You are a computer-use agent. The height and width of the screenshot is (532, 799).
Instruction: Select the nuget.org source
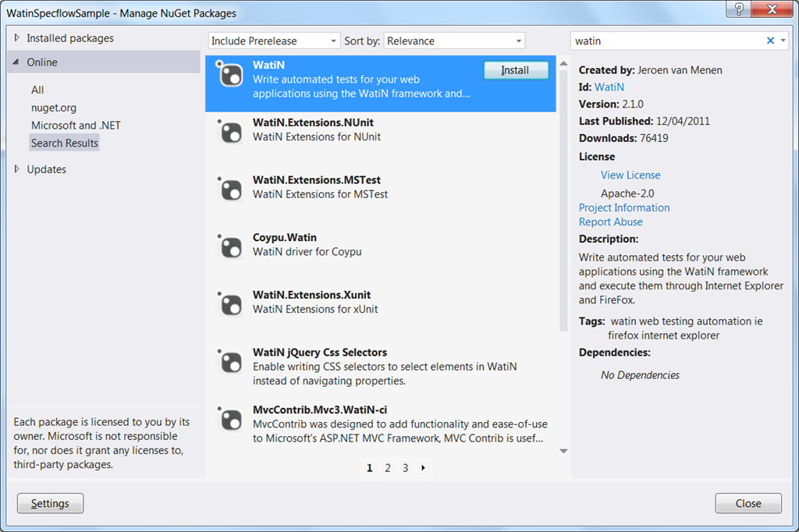[x=54, y=108]
